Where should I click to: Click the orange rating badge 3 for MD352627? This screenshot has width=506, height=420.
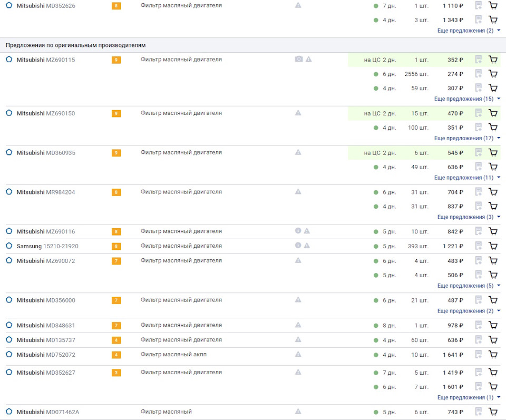(x=116, y=373)
